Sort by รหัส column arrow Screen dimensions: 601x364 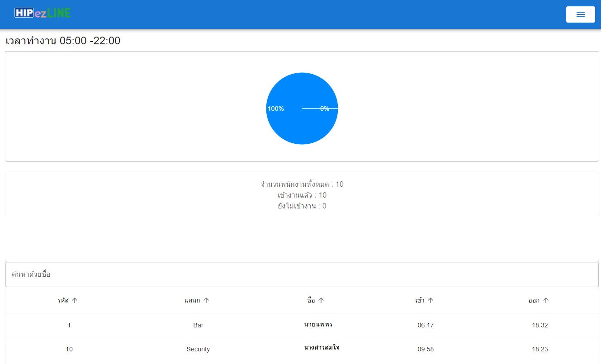[x=75, y=300]
